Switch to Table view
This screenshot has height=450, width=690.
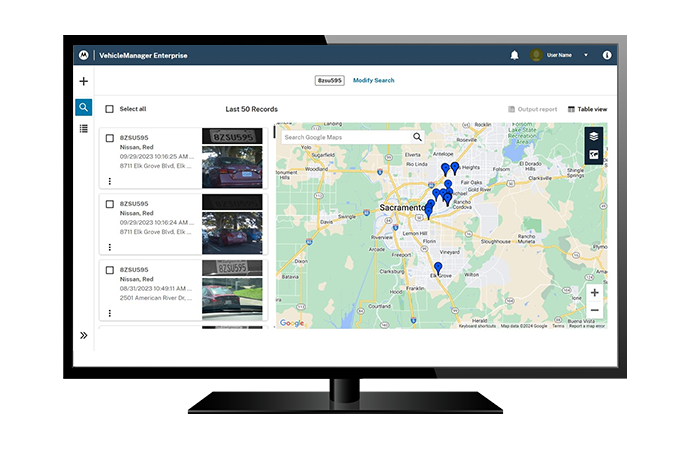click(x=587, y=109)
